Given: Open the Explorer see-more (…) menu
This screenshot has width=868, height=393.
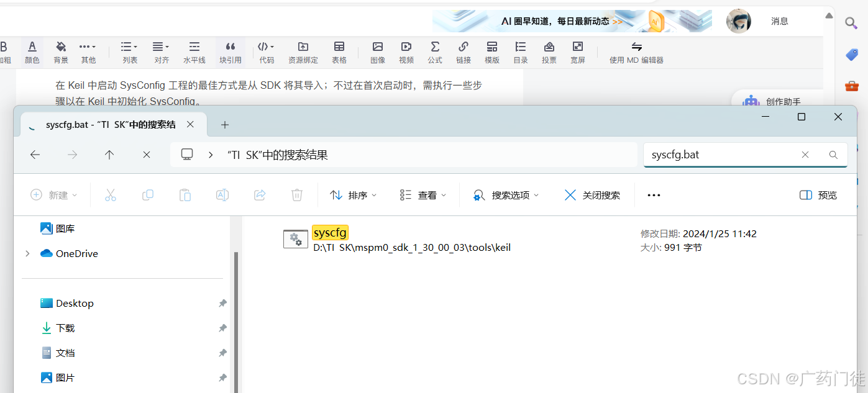Looking at the screenshot, I should click(x=654, y=195).
